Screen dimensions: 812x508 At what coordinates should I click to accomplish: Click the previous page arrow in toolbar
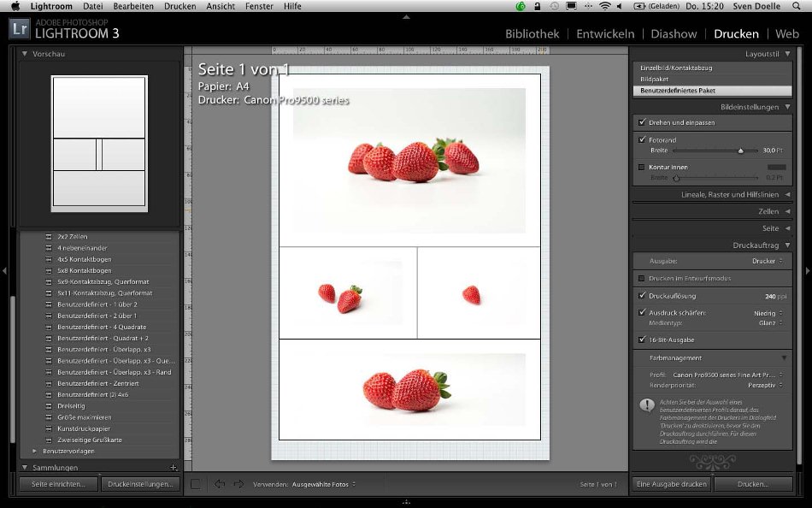click(x=220, y=484)
